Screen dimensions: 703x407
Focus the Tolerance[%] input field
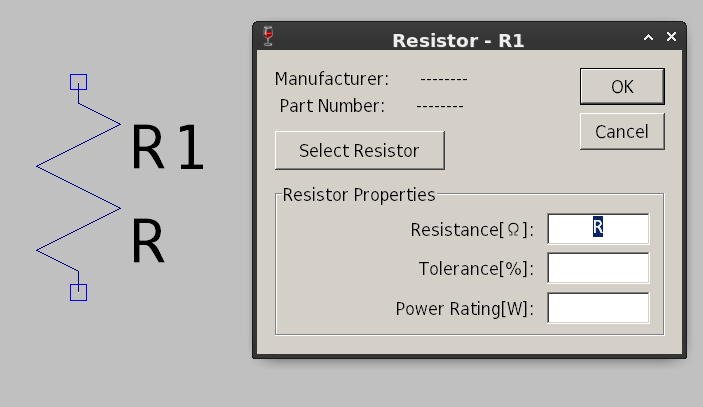click(598, 268)
